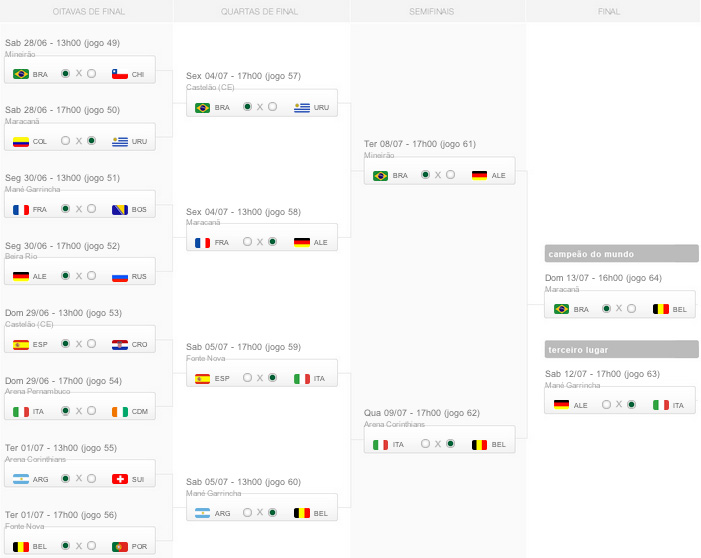The image size is (701, 558).
Task: Click the Bosnia flag in jogo 51
Action: pyautogui.click(x=120, y=209)
